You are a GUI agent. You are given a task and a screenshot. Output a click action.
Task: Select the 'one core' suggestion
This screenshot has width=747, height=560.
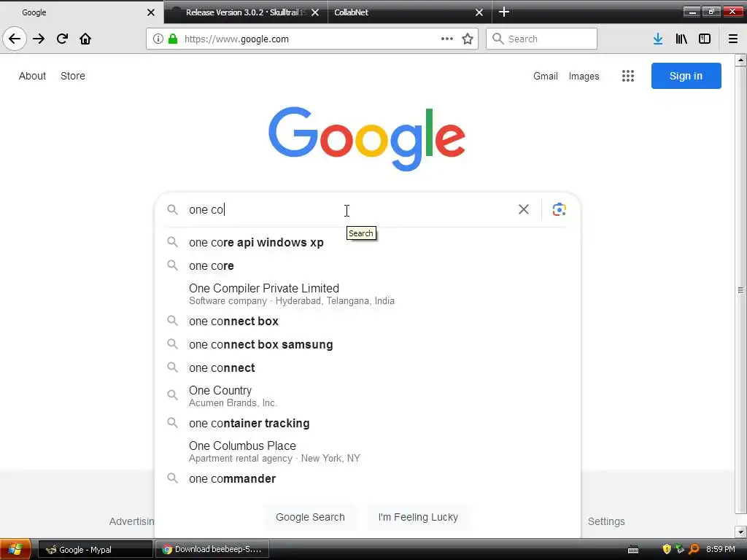point(368,265)
